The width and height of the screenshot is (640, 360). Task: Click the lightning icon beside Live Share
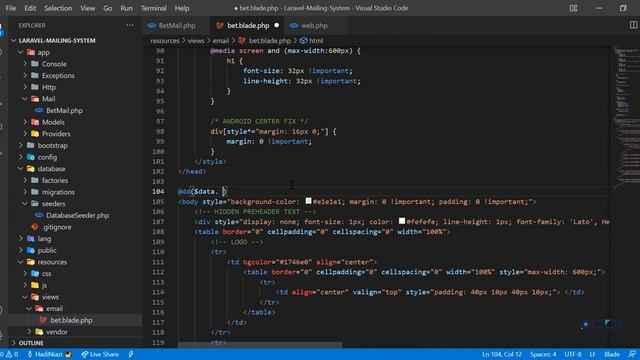tap(131, 354)
